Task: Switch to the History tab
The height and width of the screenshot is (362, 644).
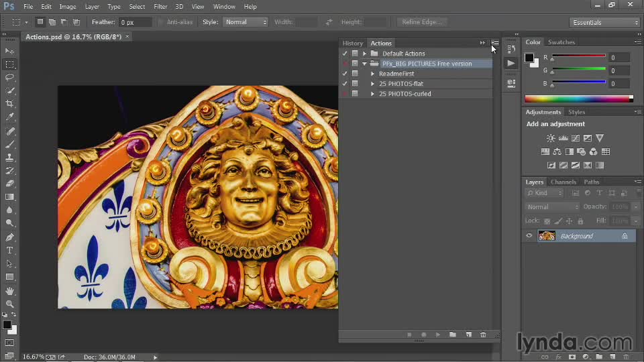Action: (x=352, y=43)
